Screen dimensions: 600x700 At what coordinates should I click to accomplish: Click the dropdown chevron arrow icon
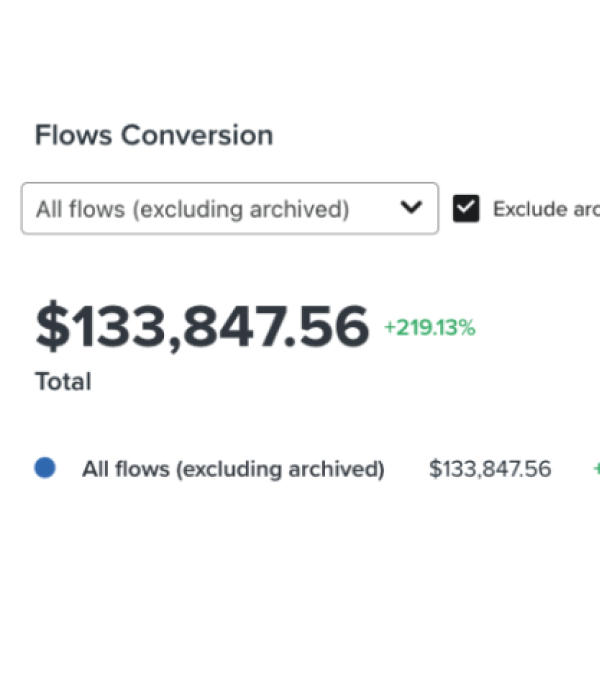[410, 208]
